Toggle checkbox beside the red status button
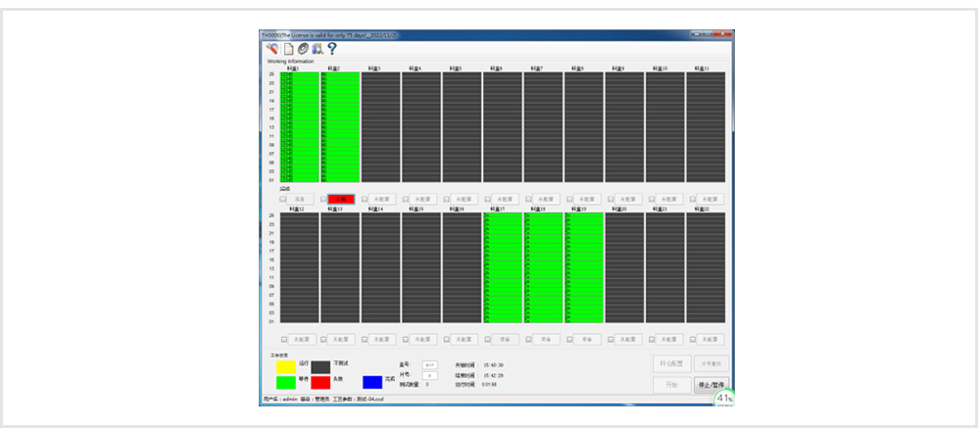Viewport: 980px width, 428px height. (323, 199)
